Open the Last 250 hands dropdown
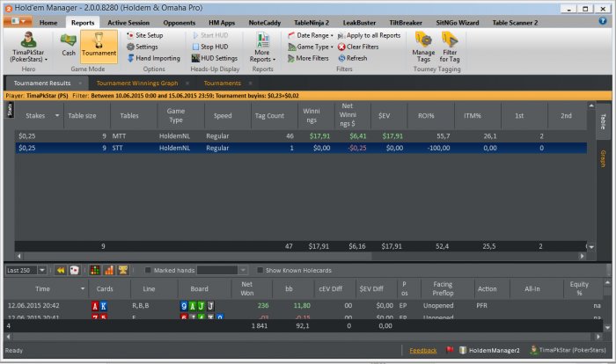Image resolution: width=616 pixels, height=364 pixels. (27, 270)
